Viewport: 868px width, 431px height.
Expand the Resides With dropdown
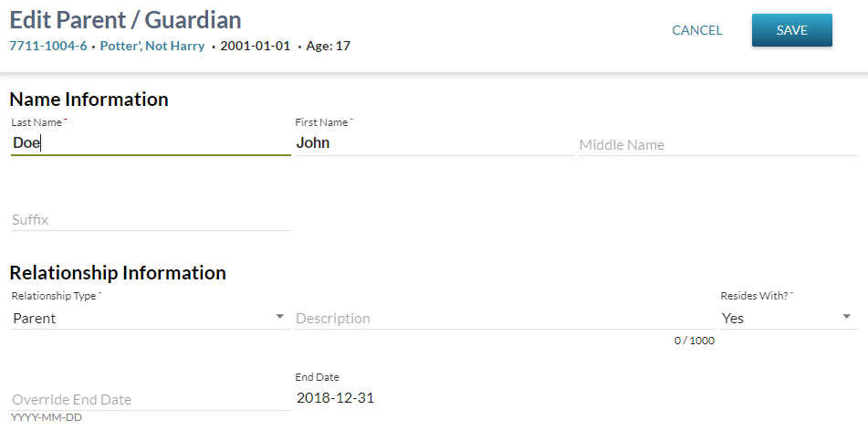click(789, 318)
